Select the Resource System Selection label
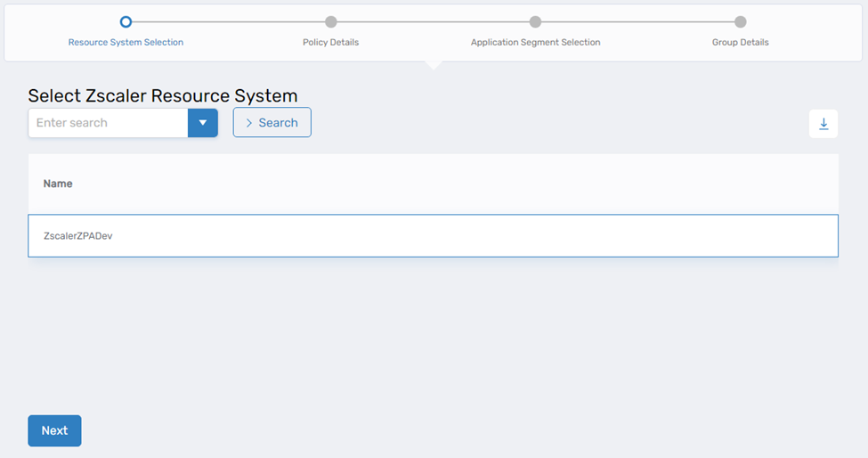 pos(126,42)
